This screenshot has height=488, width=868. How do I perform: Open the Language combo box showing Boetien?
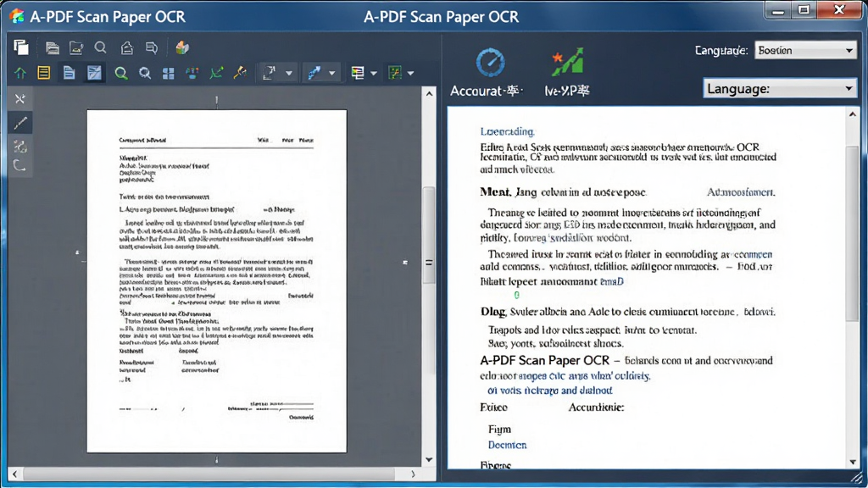tap(805, 50)
